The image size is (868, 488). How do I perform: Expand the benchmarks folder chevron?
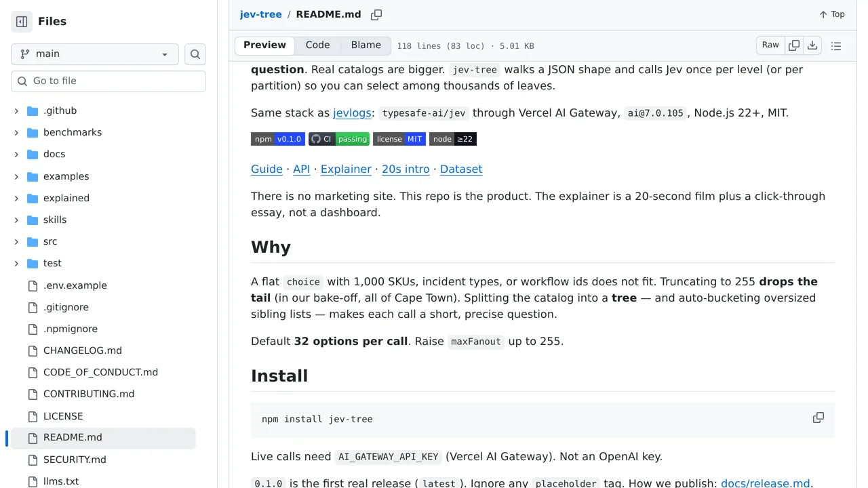16,133
